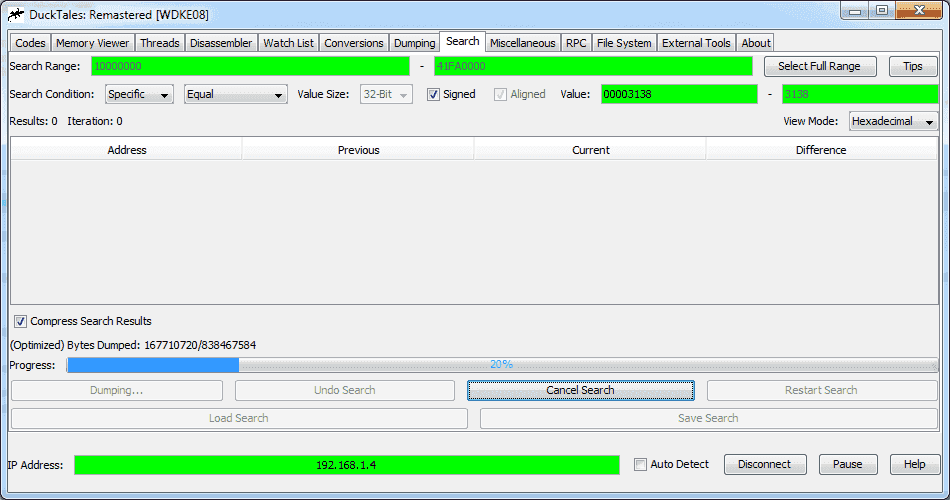Click the Select Full Range button
950x500 pixels.
pyautogui.click(x=820, y=66)
